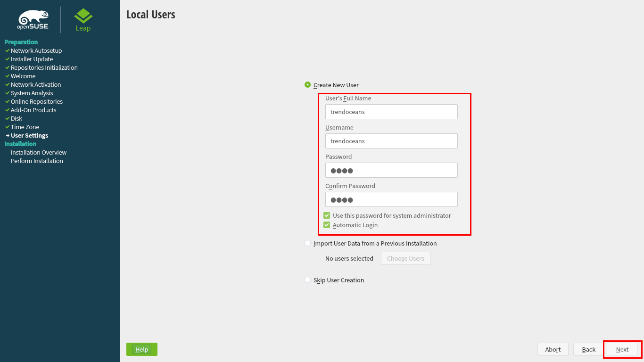
Task: Click the Local Users page title
Action: pos(151,15)
